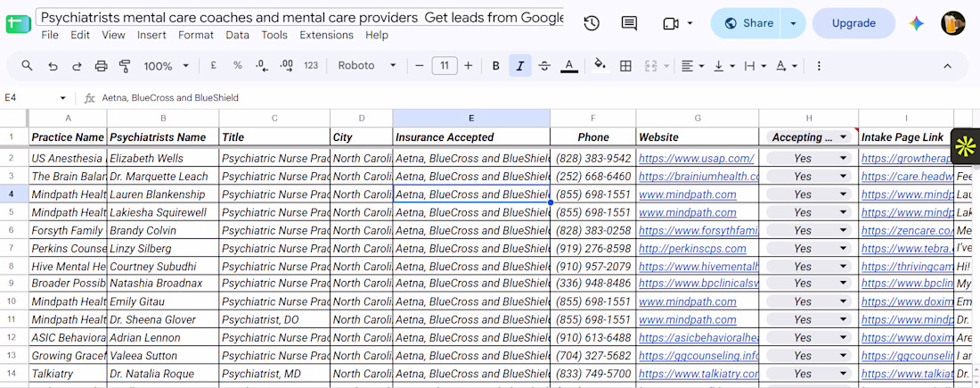980x388 pixels.
Task: Open version history clock icon
Action: tap(592, 24)
